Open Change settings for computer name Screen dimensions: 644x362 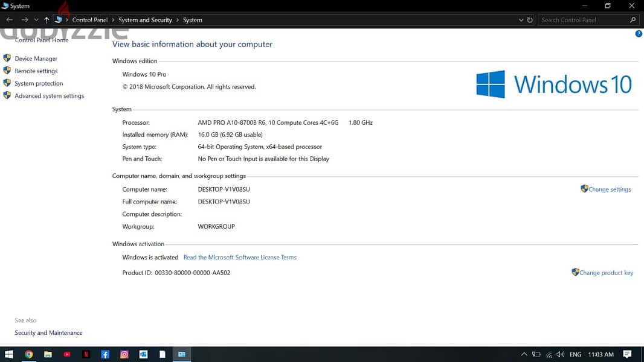pos(610,189)
